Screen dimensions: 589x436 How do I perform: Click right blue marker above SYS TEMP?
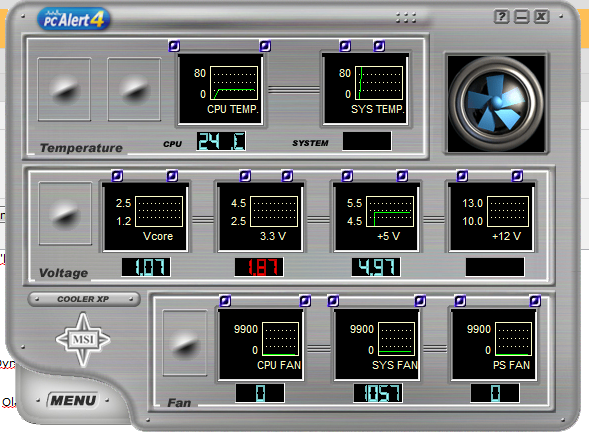pyautogui.click(x=379, y=46)
